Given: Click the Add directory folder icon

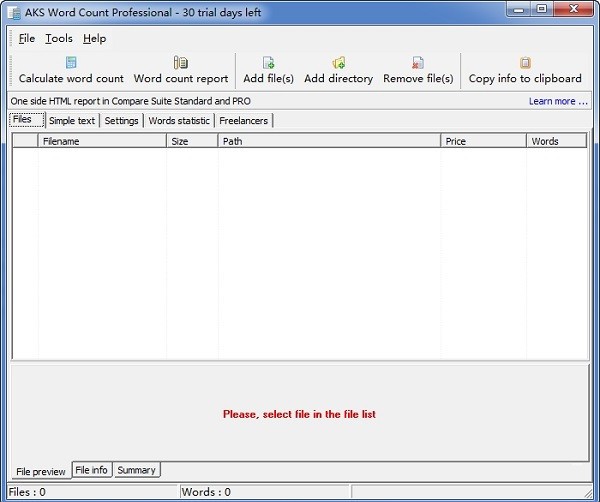Looking at the screenshot, I should [x=339, y=62].
